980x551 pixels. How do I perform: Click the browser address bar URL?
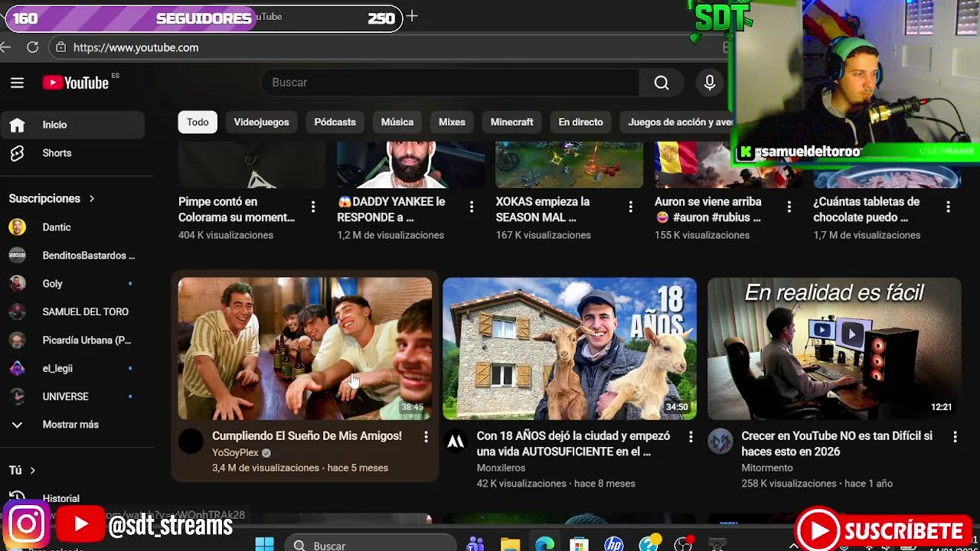(136, 47)
